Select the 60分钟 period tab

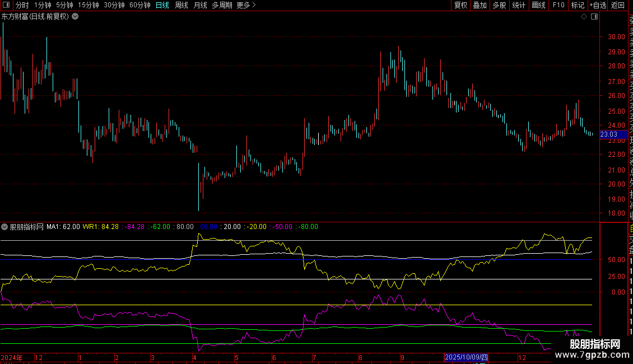tap(139, 5)
